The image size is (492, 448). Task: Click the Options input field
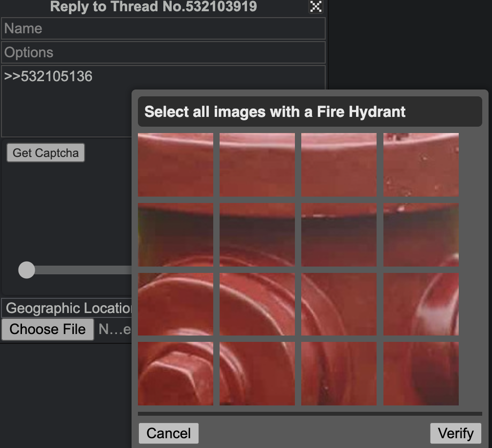pyautogui.click(x=163, y=52)
